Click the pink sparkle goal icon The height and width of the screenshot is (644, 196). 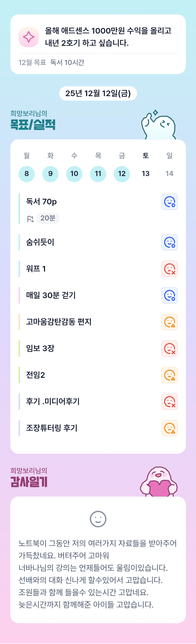tap(28, 37)
